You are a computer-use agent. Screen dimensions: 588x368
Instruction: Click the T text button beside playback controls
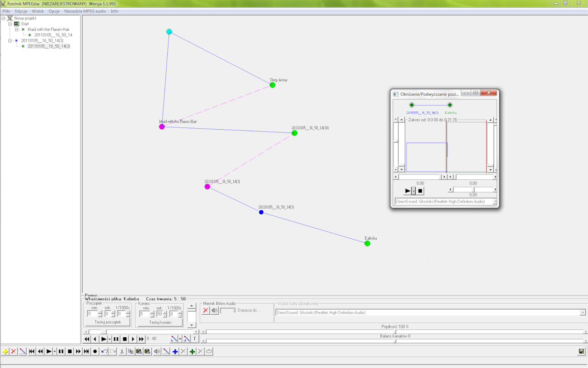[194, 339]
